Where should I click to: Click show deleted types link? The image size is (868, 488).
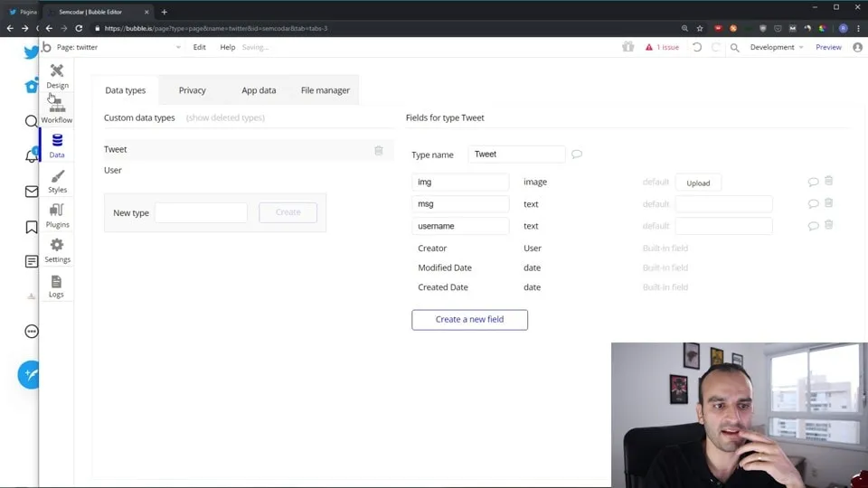coord(225,117)
